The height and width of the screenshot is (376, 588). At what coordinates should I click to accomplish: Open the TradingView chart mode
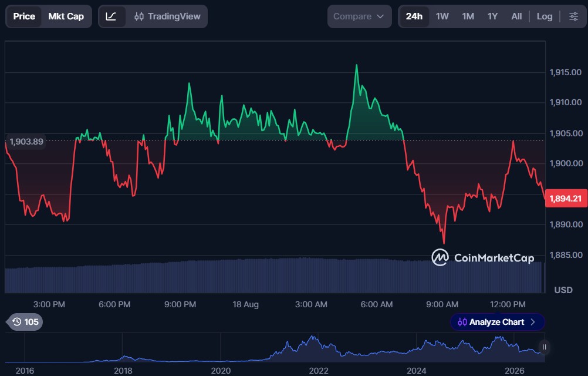(167, 16)
